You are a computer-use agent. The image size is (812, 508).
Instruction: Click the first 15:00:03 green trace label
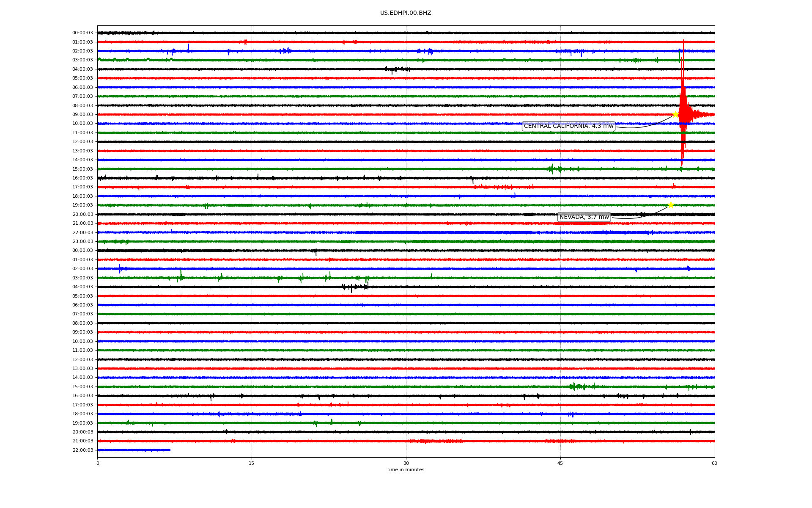[82, 169]
